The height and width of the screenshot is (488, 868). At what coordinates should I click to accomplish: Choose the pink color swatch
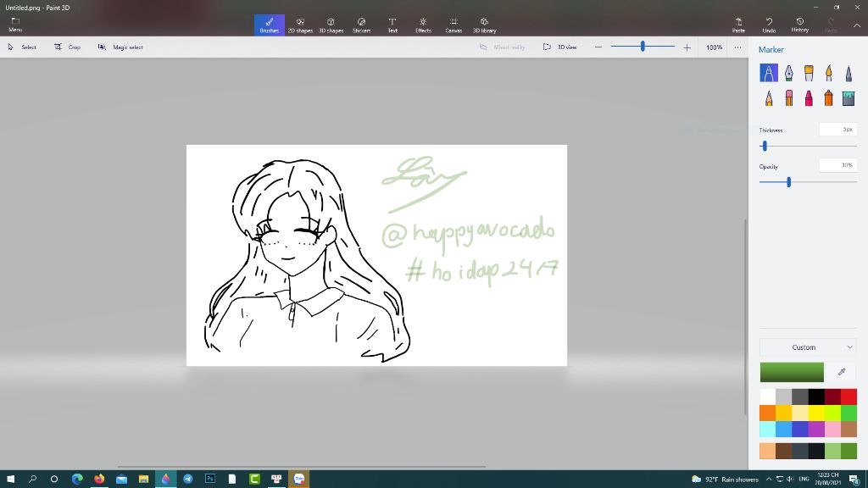pyautogui.click(x=832, y=429)
